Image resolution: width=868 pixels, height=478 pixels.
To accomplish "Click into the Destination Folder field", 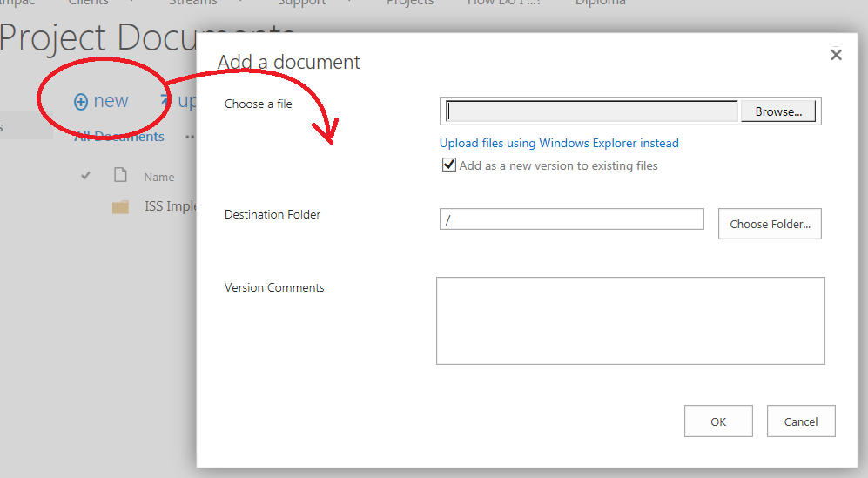I will 571,219.
